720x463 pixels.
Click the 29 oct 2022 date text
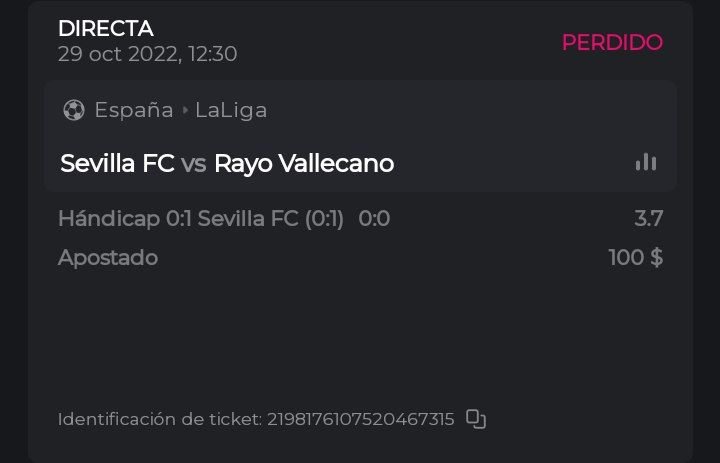147,54
